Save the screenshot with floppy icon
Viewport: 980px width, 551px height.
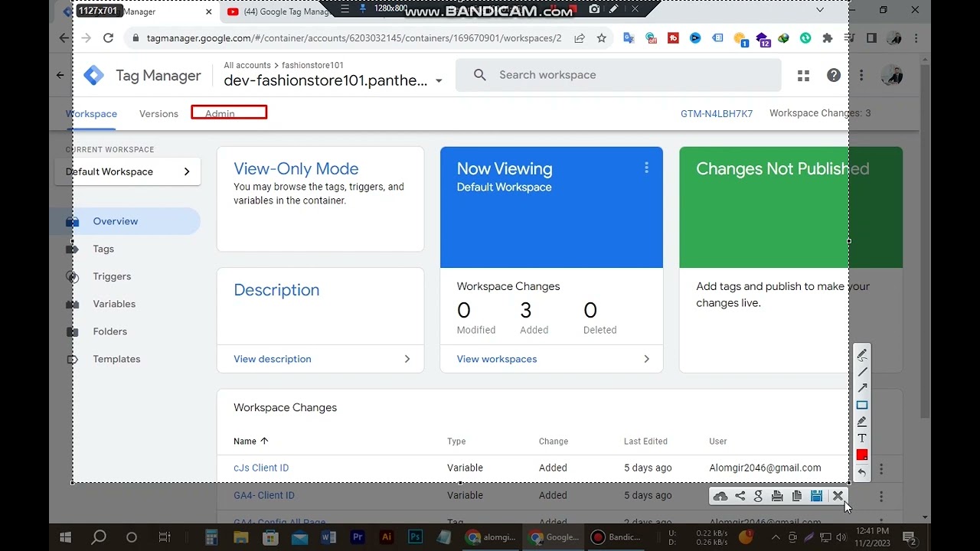[816, 496]
